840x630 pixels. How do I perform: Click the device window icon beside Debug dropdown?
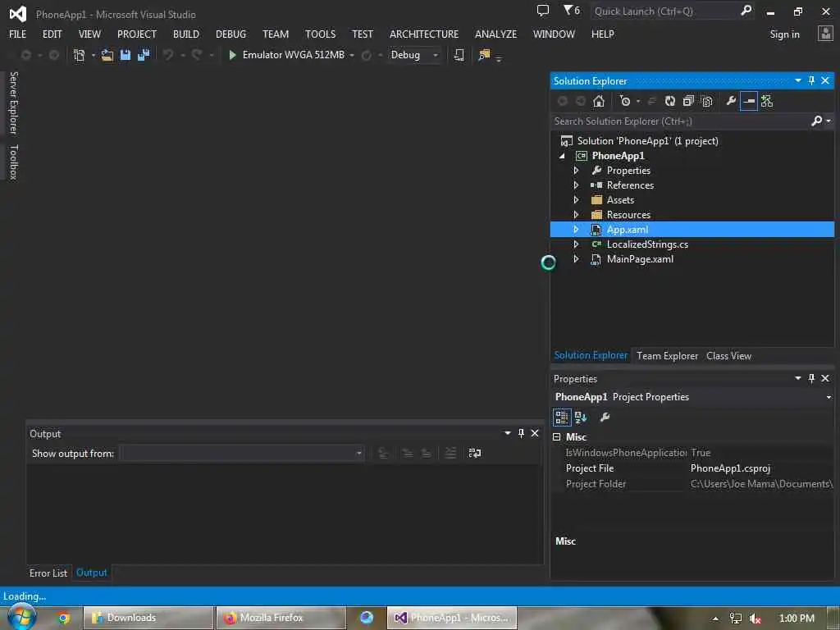[x=459, y=55]
